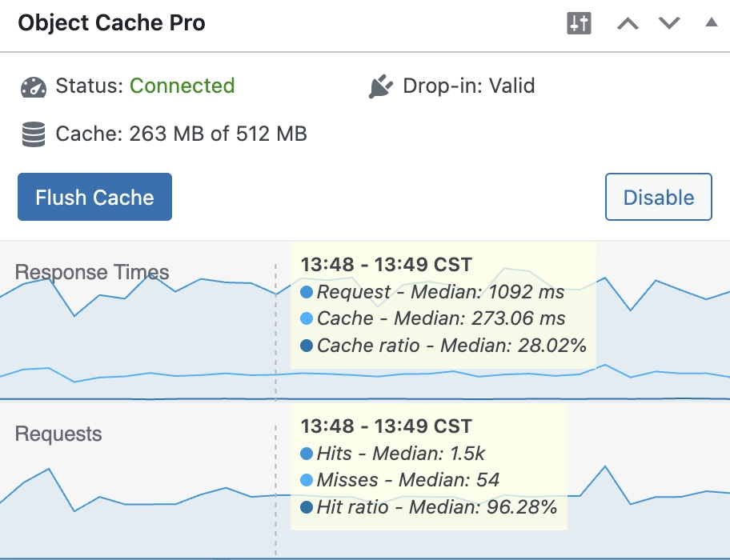Screen dimensions: 730x560
Task: Click the Cache 263 MB of 512 MB text
Action: 181,134
